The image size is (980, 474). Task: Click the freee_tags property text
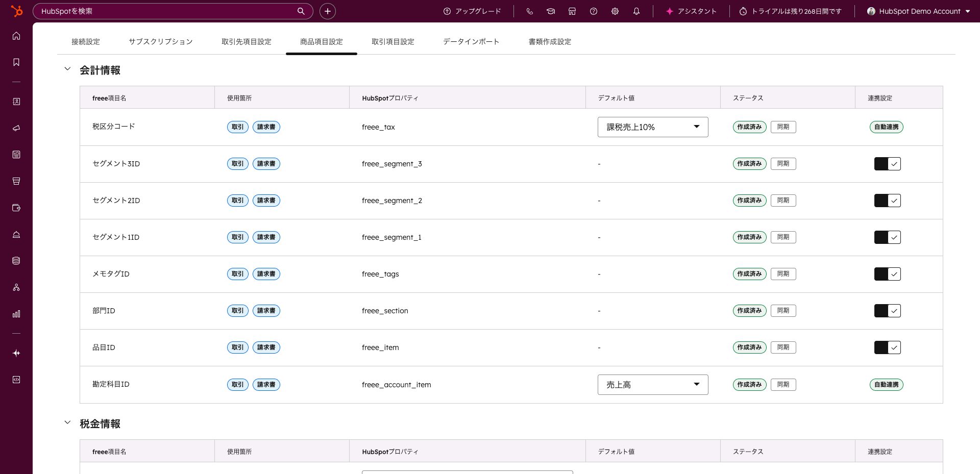(380, 274)
